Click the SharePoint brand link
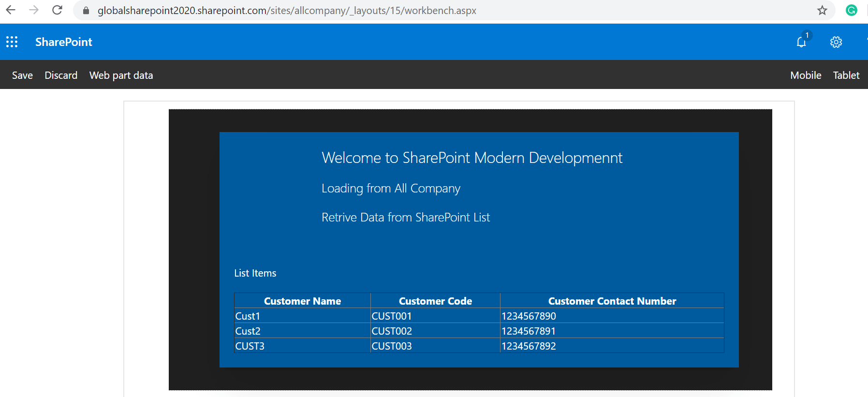Image resolution: width=868 pixels, height=397 pixels. 64,42
